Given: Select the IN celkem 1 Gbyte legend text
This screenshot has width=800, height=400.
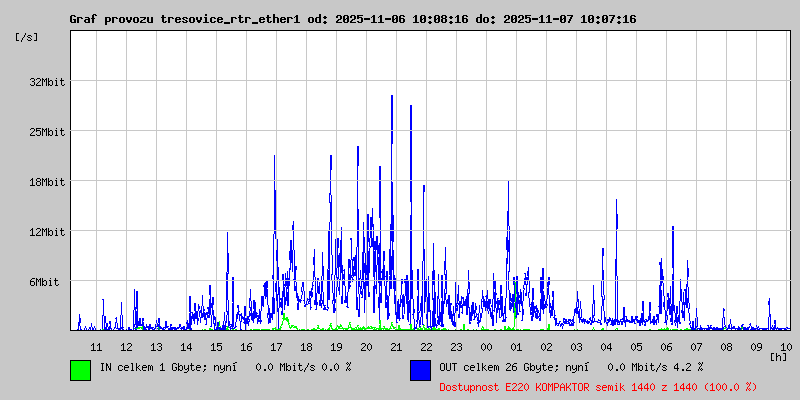Looking at the screenshot, I should 225,367.
